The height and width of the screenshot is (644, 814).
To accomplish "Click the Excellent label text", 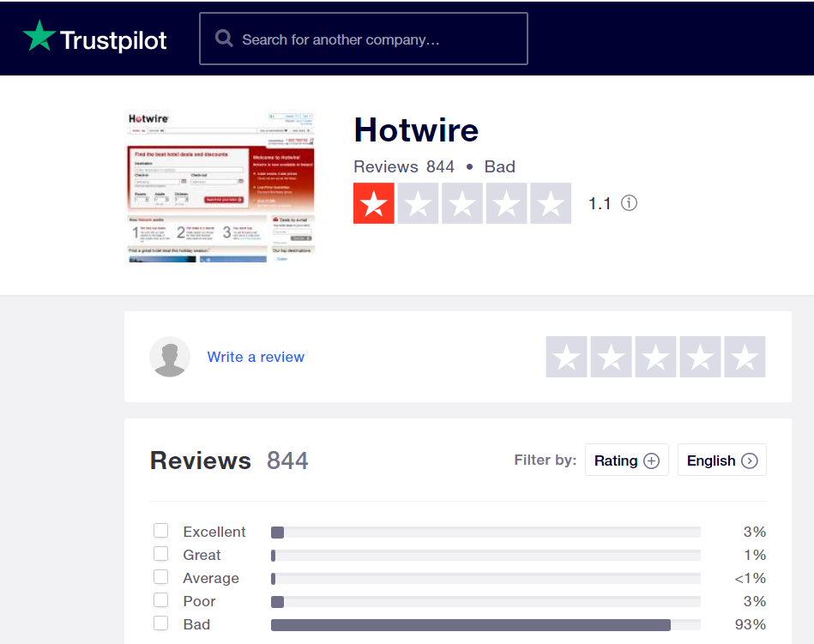I will 214,532.
